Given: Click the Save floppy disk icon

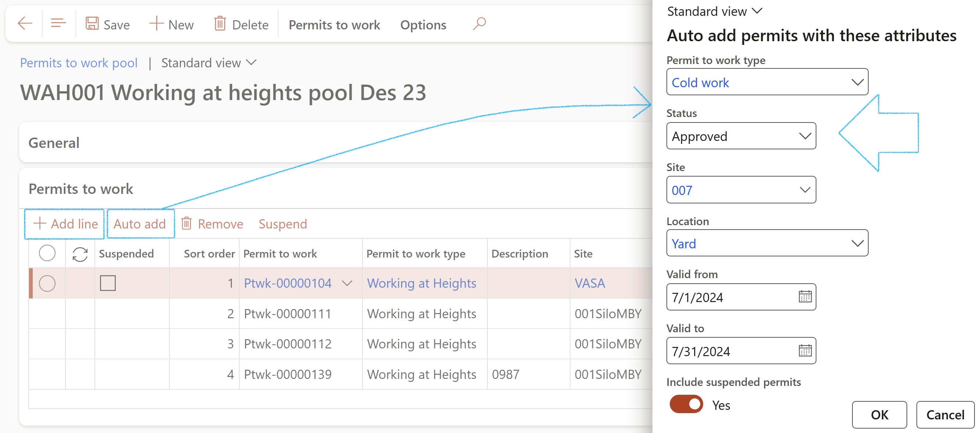Looking at the screenshot, I should point(92,24).
